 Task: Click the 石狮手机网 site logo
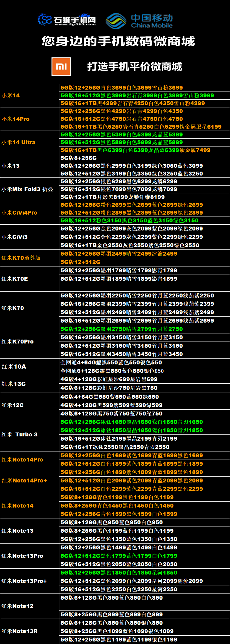[67, 20]
